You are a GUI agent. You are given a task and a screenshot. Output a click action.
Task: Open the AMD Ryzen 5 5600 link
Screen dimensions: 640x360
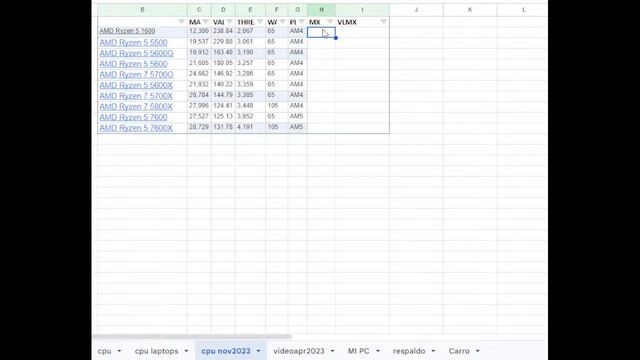133,64
